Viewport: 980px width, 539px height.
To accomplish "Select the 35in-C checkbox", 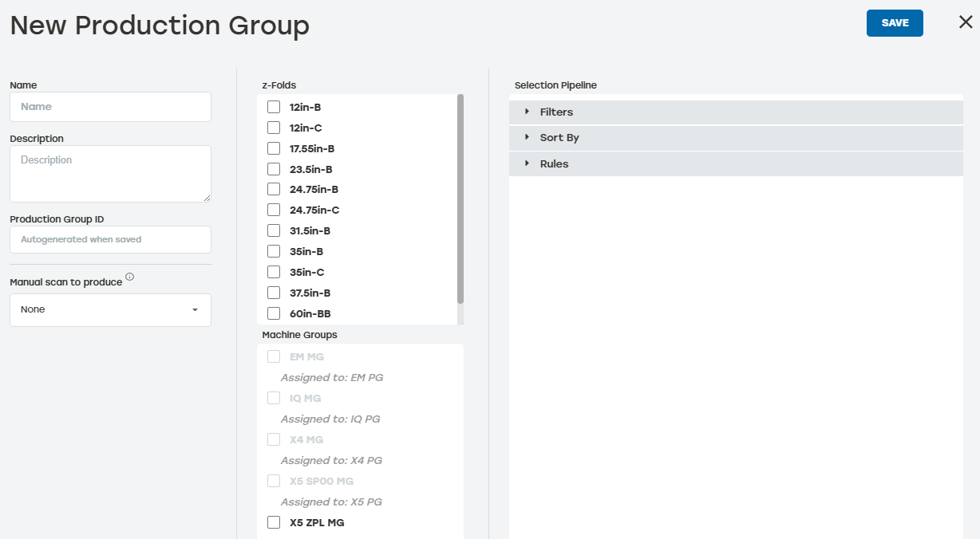I will click(274, 272).
